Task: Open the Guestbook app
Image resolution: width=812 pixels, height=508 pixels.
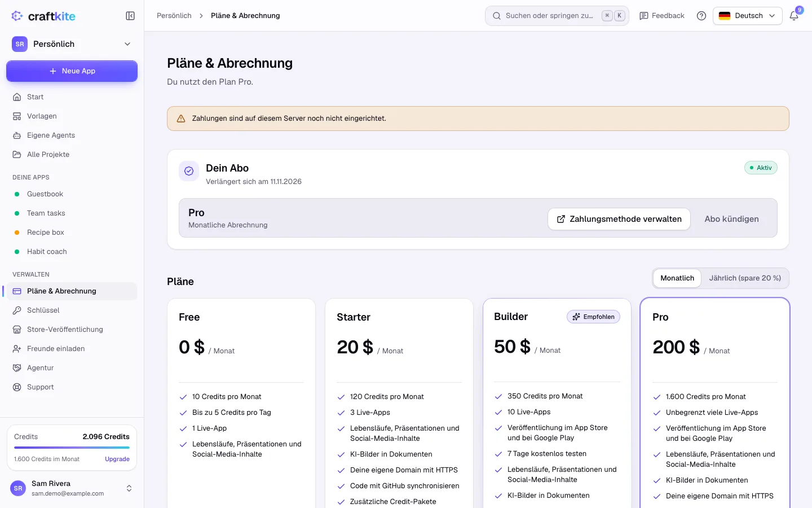Action: pyautogui.click(x=72, y=194)
